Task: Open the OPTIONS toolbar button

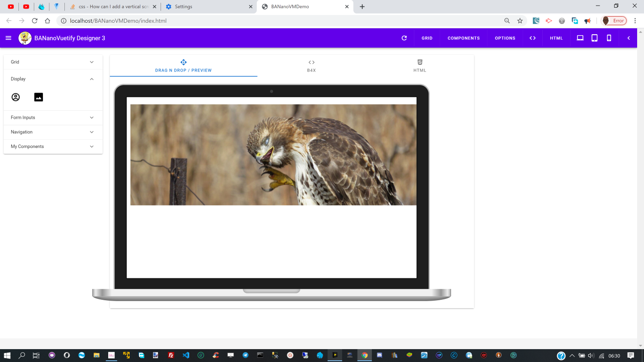Action: (x=505, y=38)
